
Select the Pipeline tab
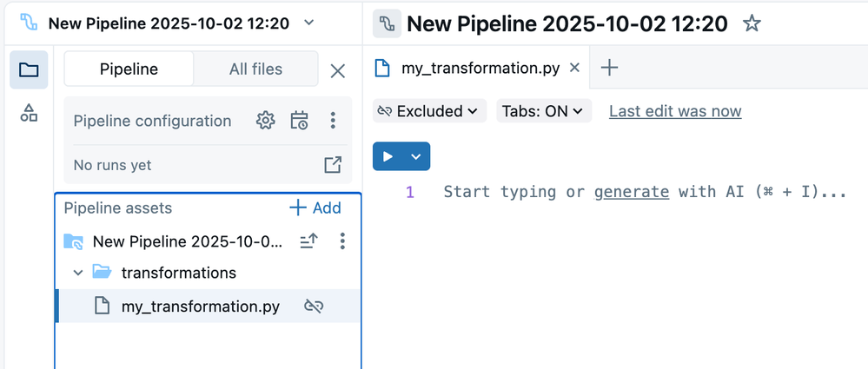(129, 69)
